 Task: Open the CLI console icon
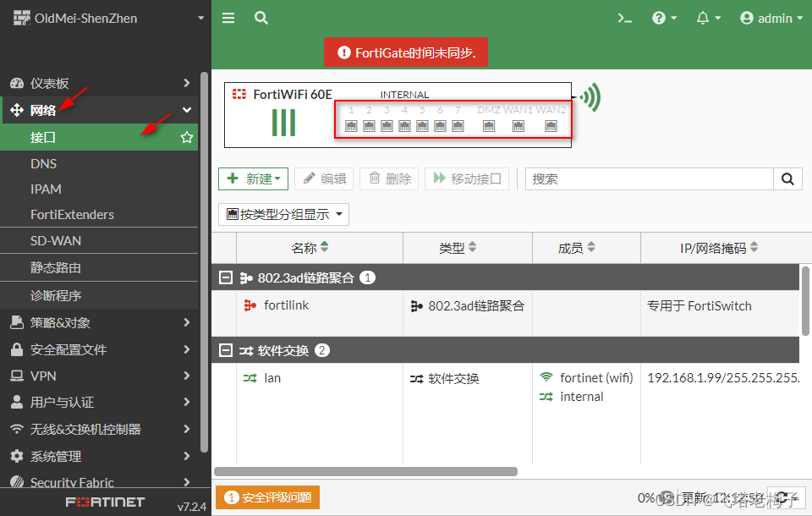tap(624, 18)
